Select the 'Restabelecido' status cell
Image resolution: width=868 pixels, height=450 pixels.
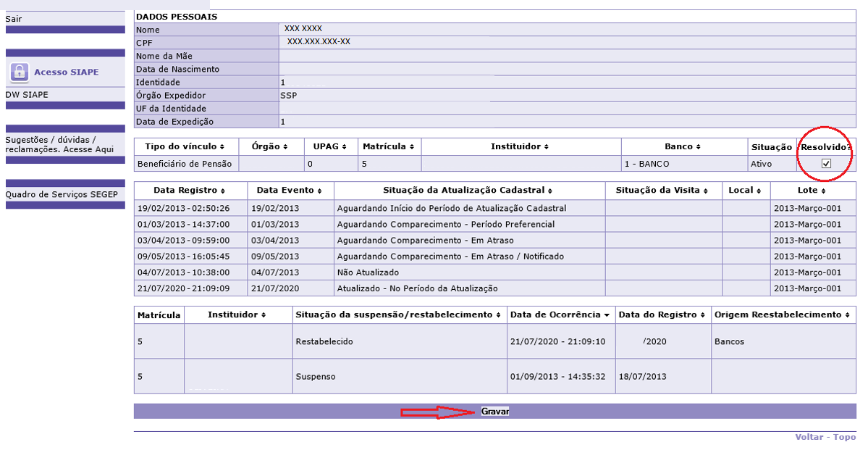click(x=400, y=341)
